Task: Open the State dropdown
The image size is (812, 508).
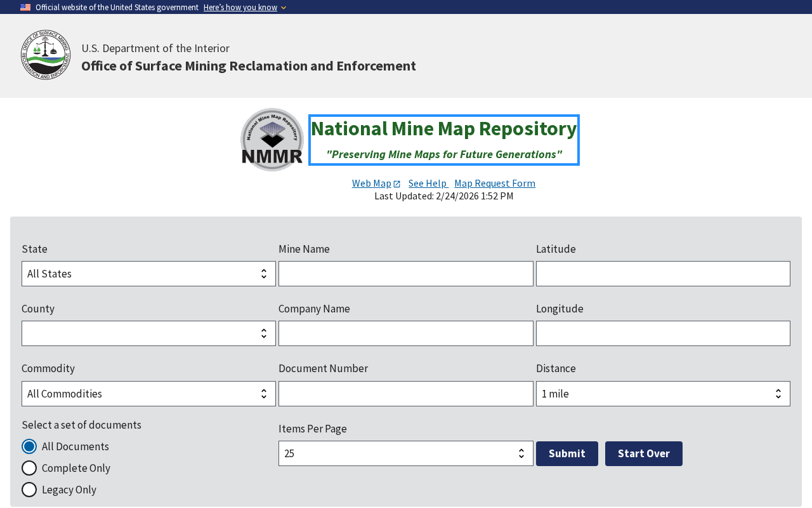Action: [x=148, y=274]
